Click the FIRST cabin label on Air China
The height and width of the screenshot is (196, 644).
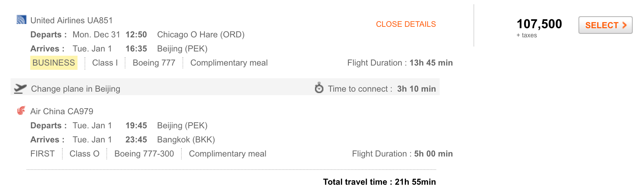[42, 154]
